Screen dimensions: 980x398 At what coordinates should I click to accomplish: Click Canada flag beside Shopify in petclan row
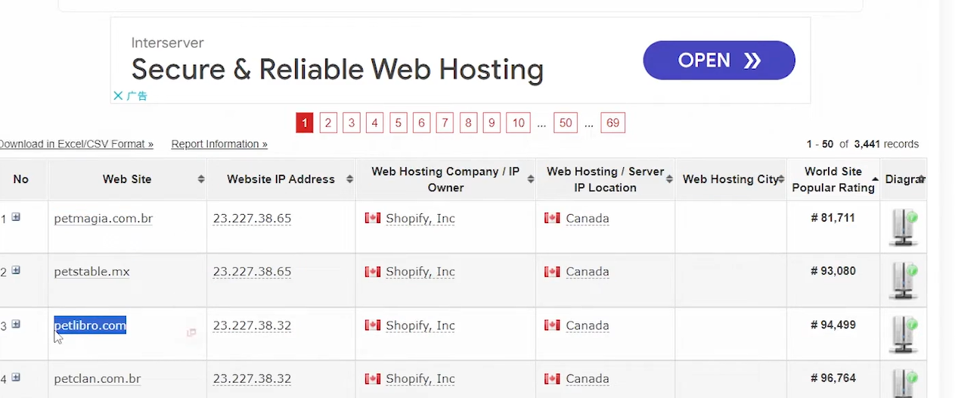coord(373,378)
